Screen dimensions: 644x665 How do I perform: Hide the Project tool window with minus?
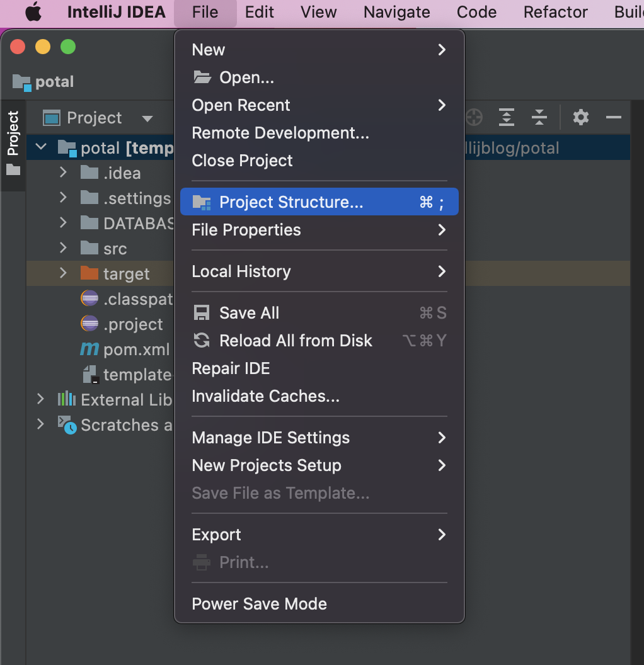[x=614, y=117]
